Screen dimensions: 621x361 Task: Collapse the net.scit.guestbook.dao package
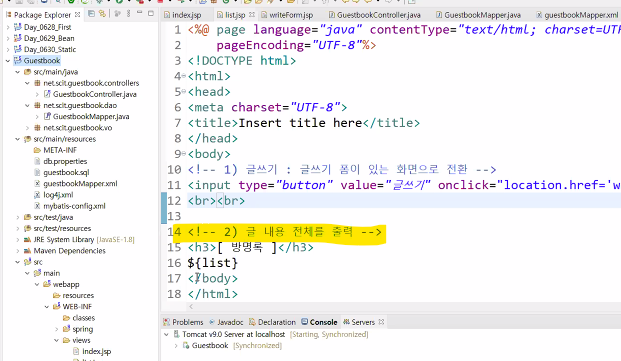click(27, 105)
